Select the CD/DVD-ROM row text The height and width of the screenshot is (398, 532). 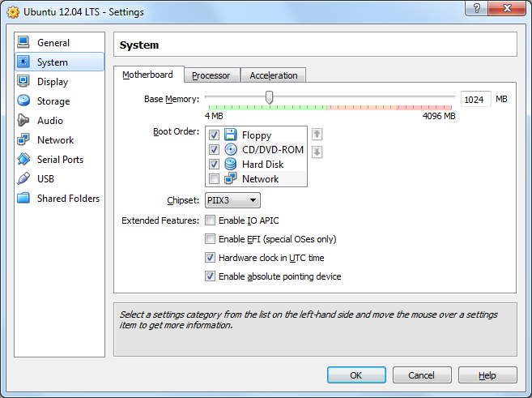click(272, 150)
